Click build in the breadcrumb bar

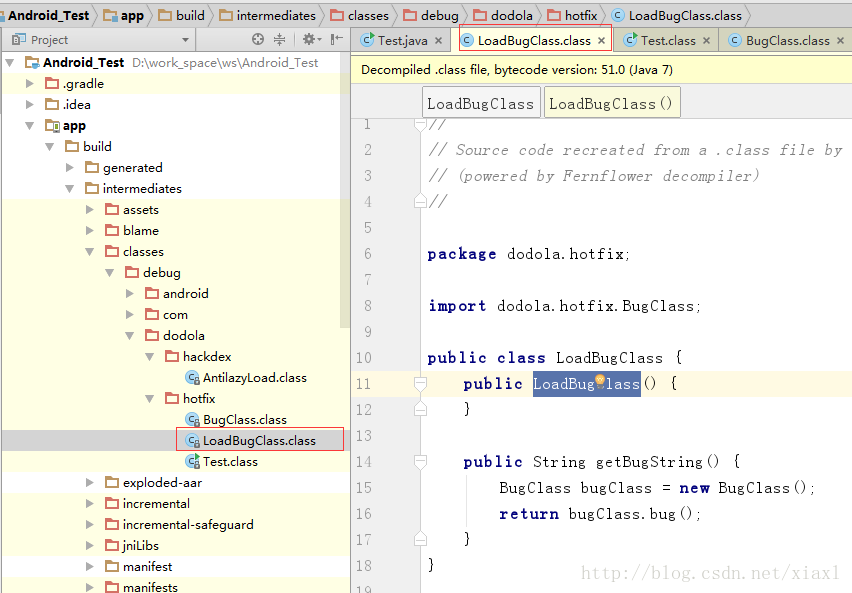click(x=181, y=16)
